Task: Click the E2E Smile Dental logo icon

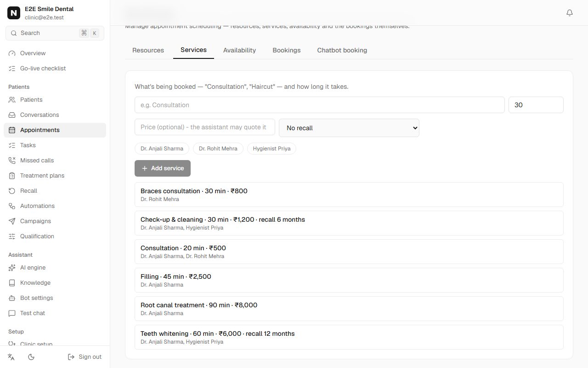Action: pyautogui.click(x=14, y=13)
